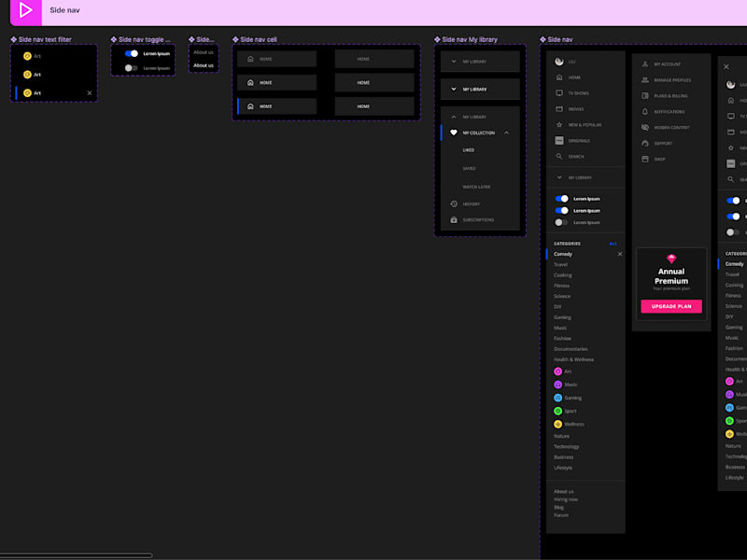Click the SUBSCRIPTIONS icon in My library
The height and width of the screenshot is (560, 747).
(x=454, y=220)
